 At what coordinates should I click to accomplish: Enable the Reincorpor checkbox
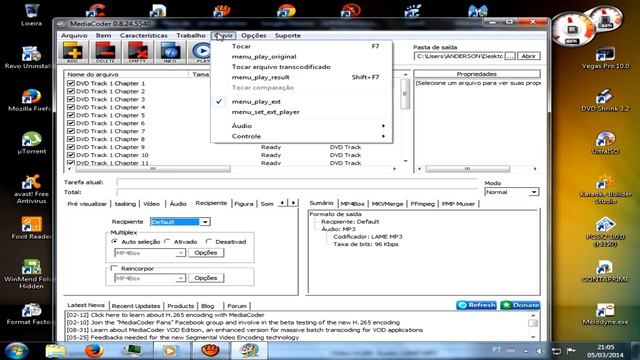pyautogui.click(x=114, y=268)
